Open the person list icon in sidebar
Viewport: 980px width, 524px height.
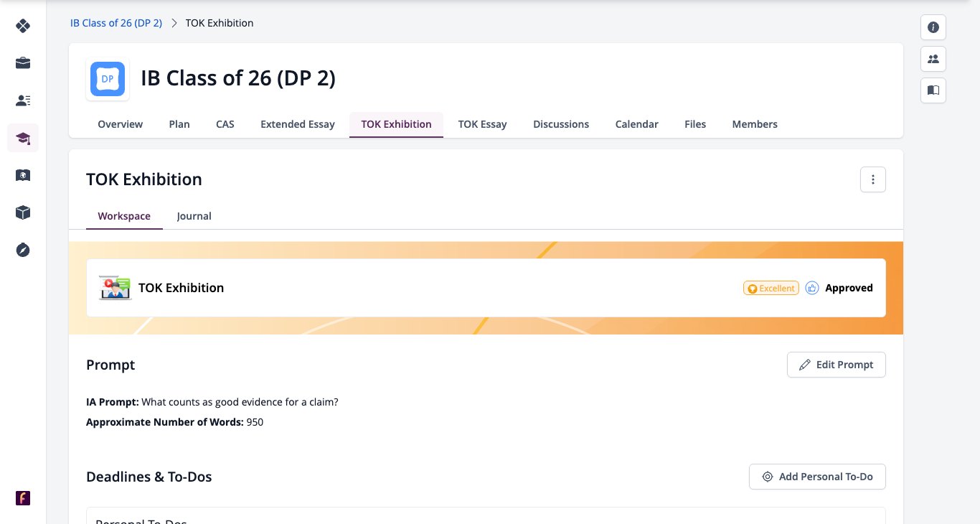coord(23,100)
